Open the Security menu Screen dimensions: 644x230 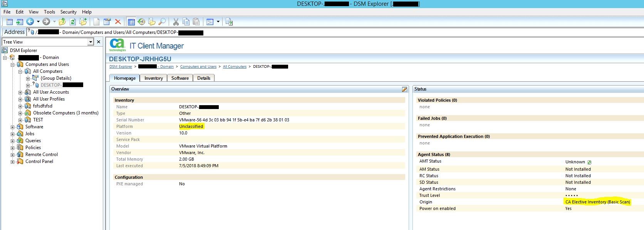(69, 12)
